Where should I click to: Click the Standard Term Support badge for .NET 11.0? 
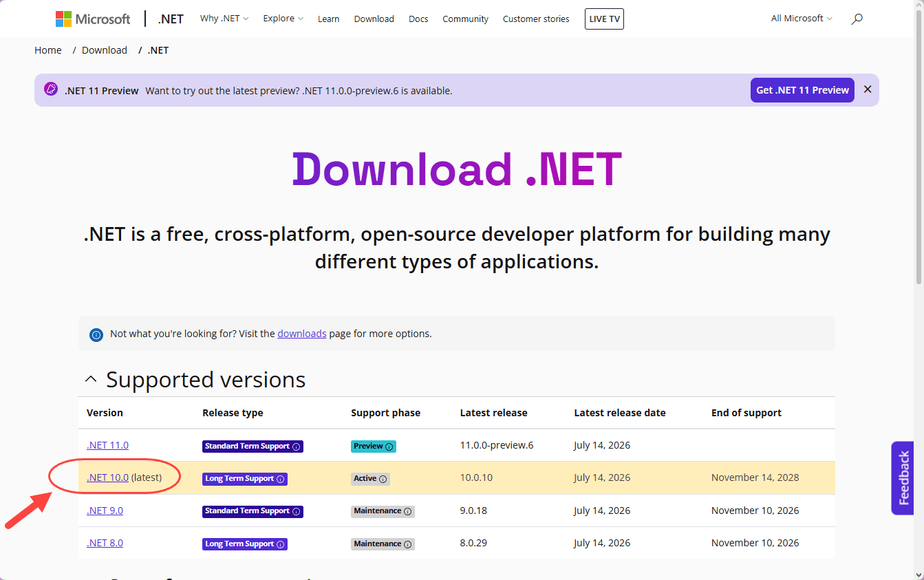[x=253, y=446]
